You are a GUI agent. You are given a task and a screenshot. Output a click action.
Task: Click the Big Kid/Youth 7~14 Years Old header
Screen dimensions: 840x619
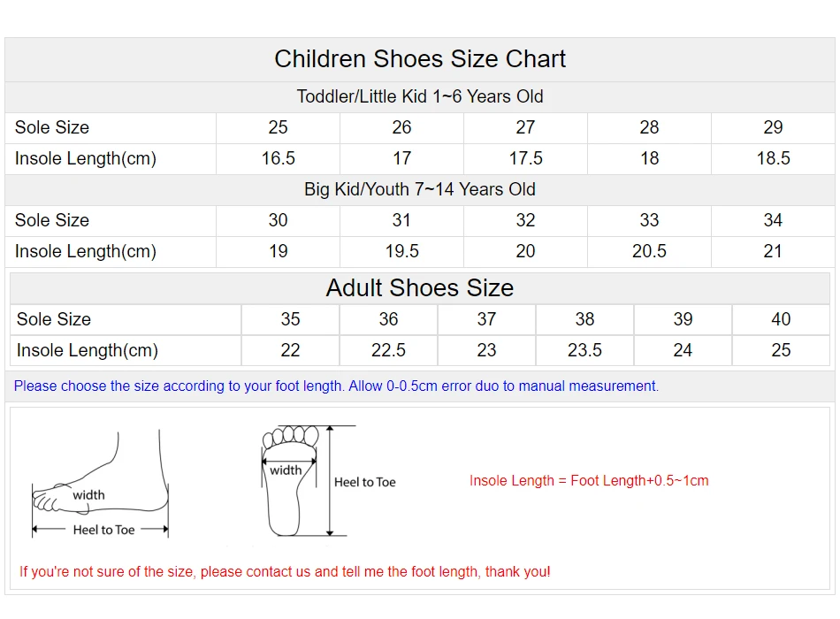(x=420, y=189)
